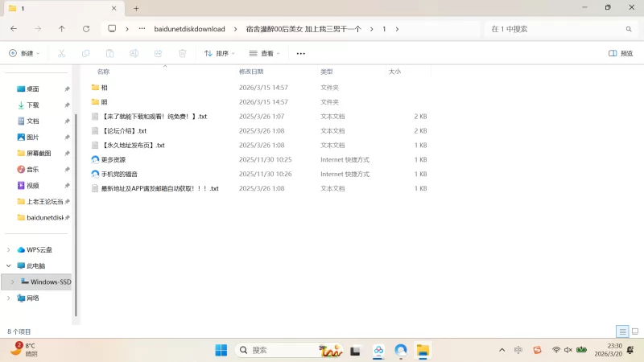Toggle the 预览 preview pane
Screen dimensions: 644x362
(x=621, y=53)
